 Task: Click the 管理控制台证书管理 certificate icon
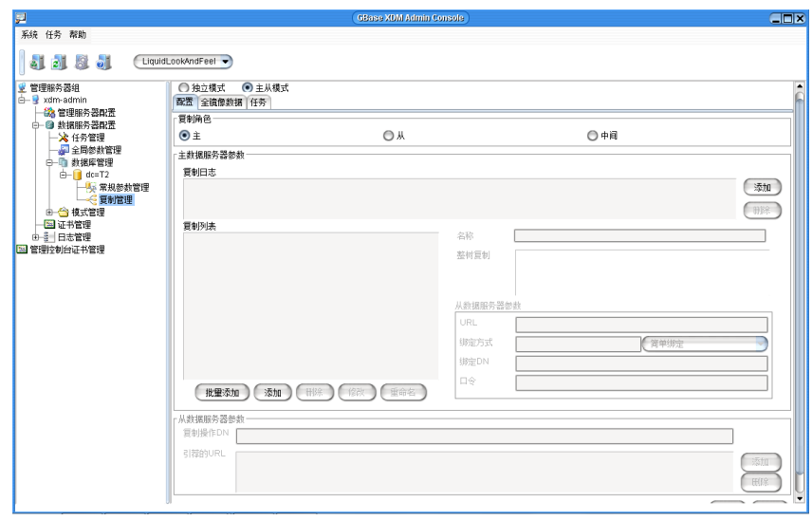point(22,249)
